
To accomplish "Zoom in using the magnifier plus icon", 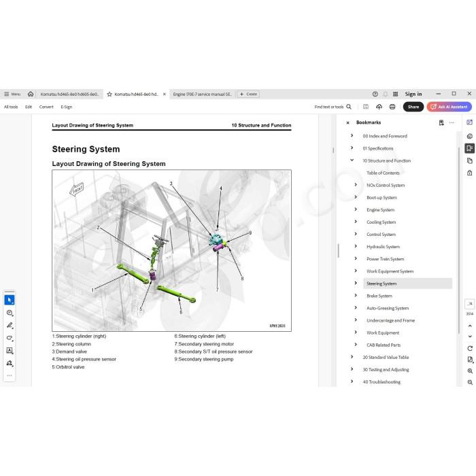I will (470, 371).
